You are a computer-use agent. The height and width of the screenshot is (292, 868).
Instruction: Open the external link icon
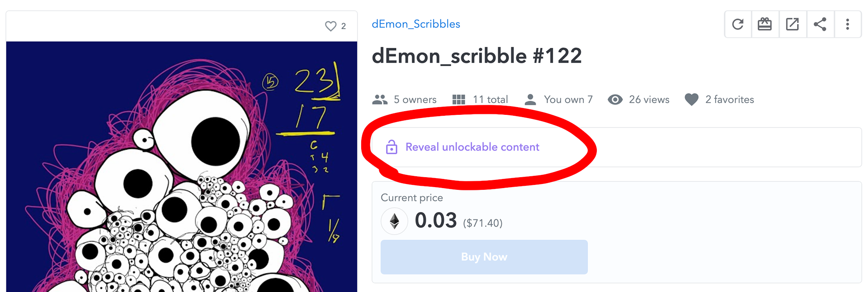(x=793, y=24)
